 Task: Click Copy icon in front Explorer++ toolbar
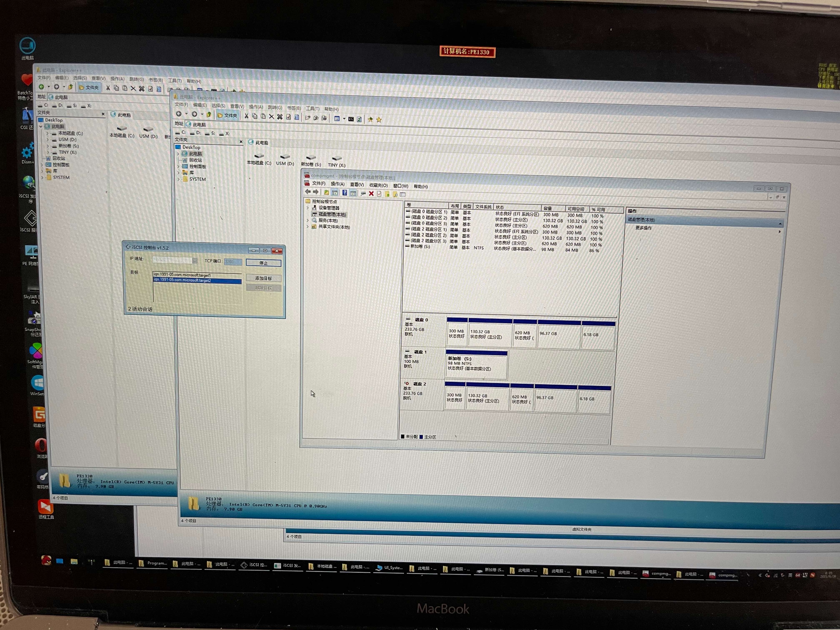(255, 116)
